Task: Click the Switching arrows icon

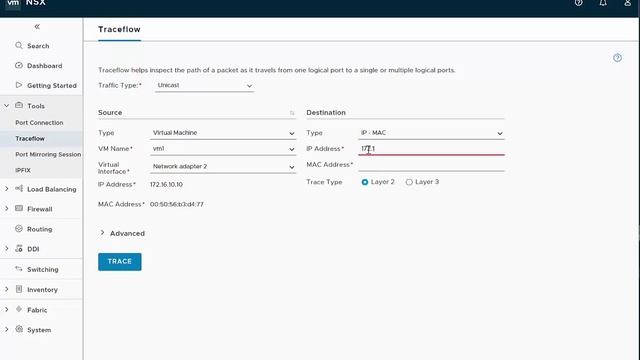Action: [19, 269]
